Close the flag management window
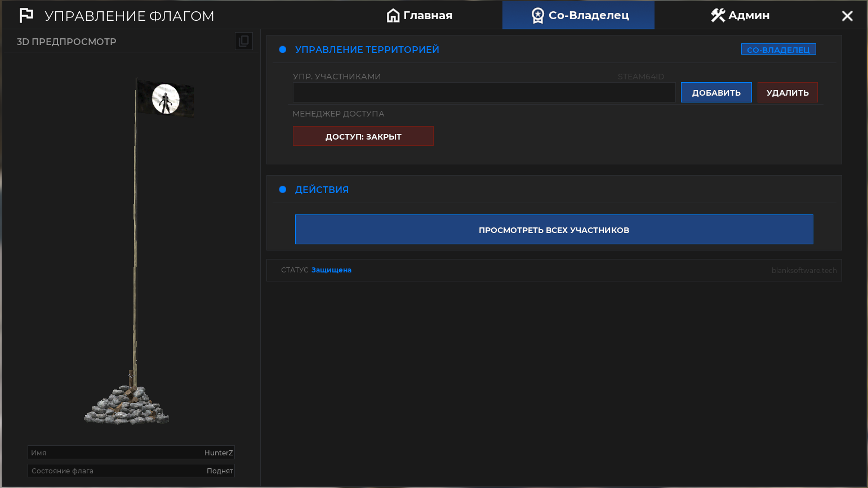Viewport: 868px width, 488px height. click(x=847, y=16)
